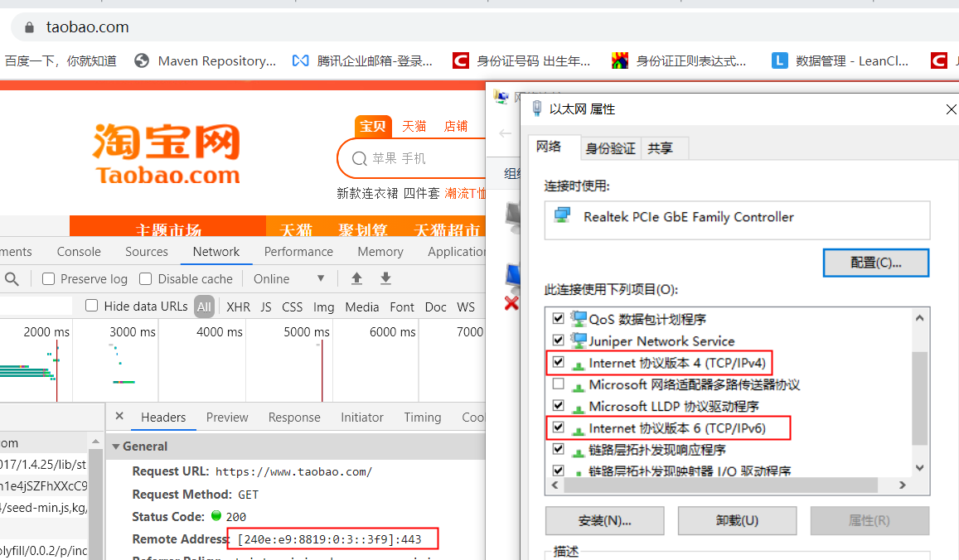This screenshot has width=959, height=560.
Task: Open the Maven Repository bookmark icon
Action: pos(142,60)
